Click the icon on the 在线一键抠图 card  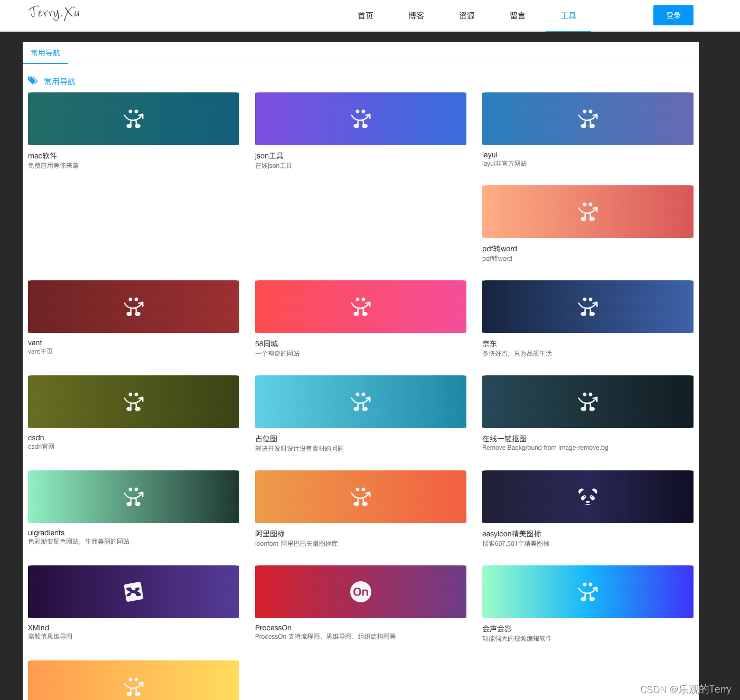point(588,402)
